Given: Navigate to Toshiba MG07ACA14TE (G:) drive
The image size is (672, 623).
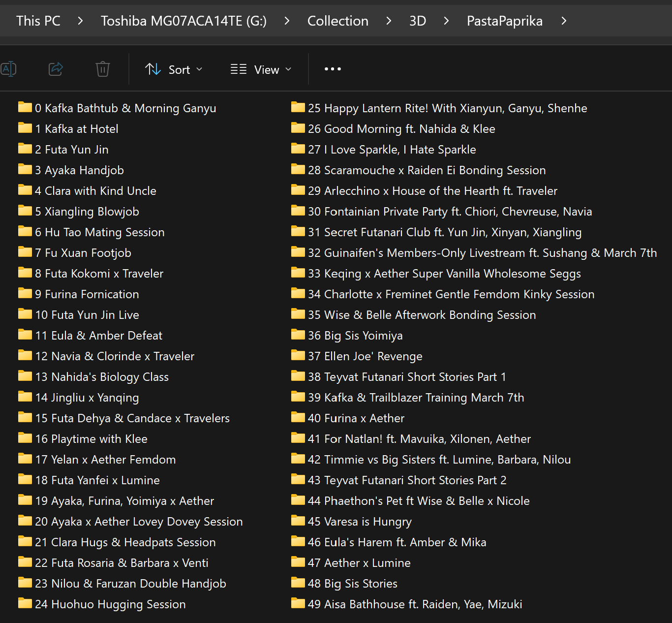Looking at the screenshot, I should tap(183, 21).
